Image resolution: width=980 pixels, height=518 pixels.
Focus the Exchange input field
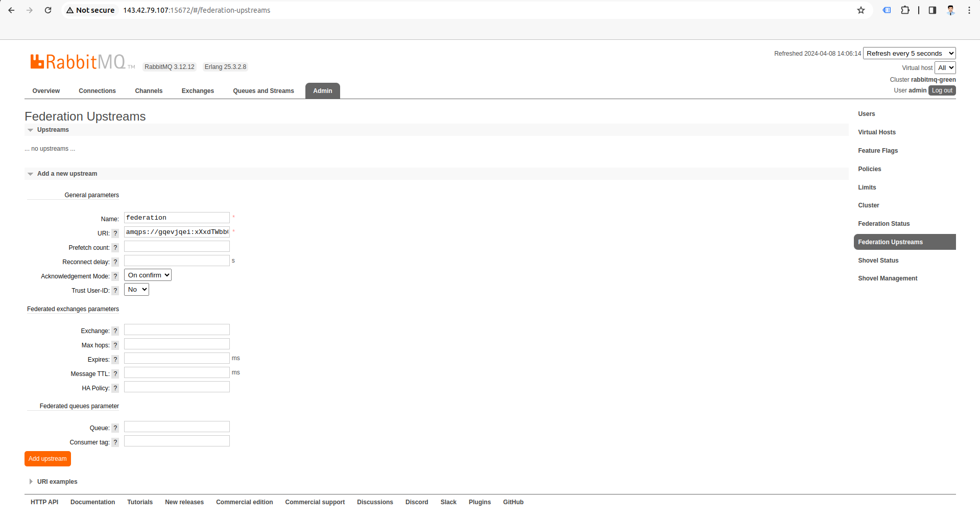[x=177, y=330]
